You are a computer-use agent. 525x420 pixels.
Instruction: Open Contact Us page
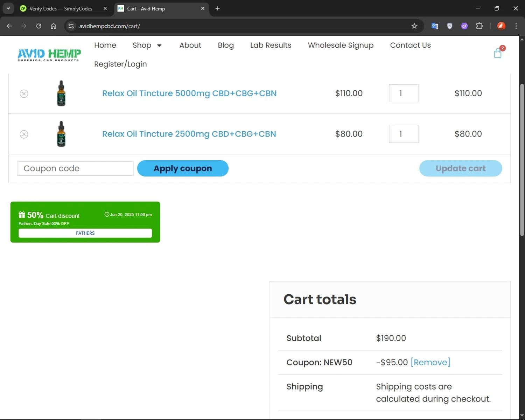coord(410,45)
